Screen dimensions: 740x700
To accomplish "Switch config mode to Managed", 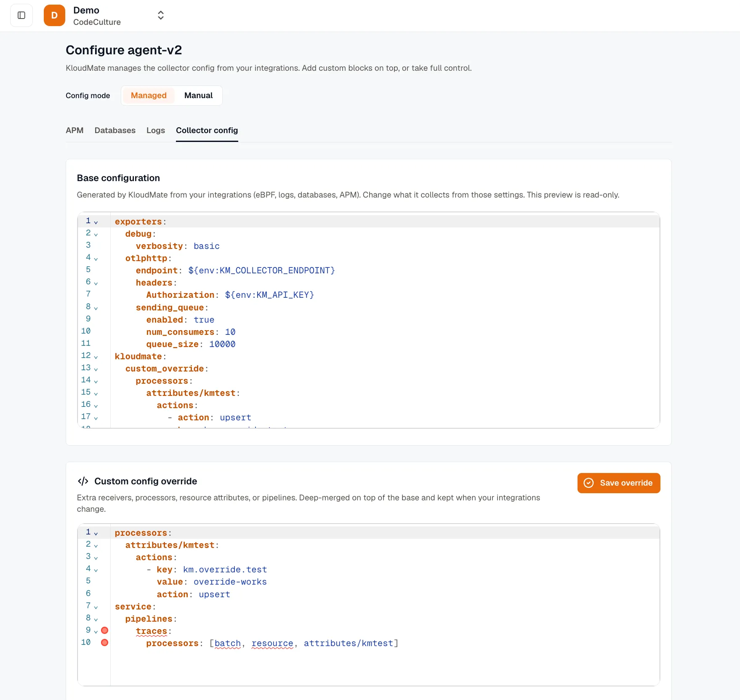I will point(149,96).
